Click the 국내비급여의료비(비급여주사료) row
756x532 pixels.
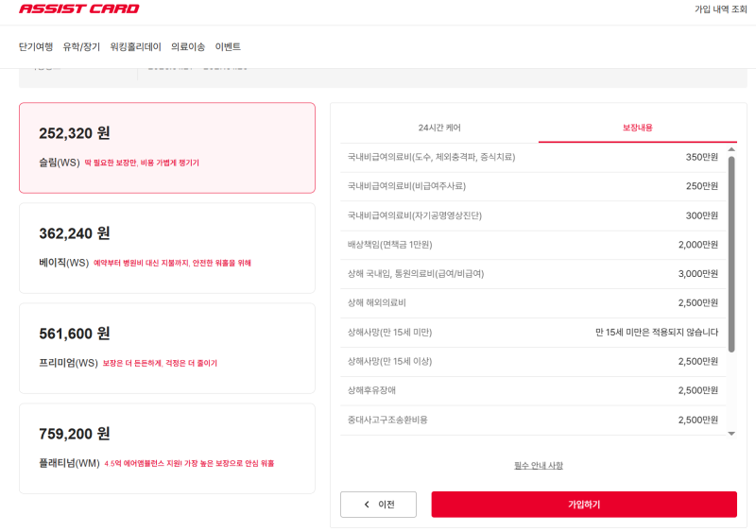pyautogui.click(x=533, y=186)
